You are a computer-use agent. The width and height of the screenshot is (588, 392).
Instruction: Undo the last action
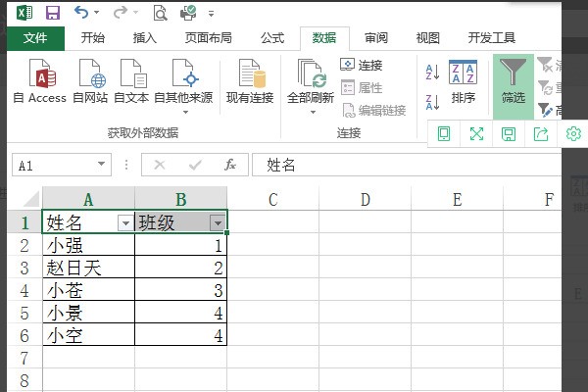81,13
